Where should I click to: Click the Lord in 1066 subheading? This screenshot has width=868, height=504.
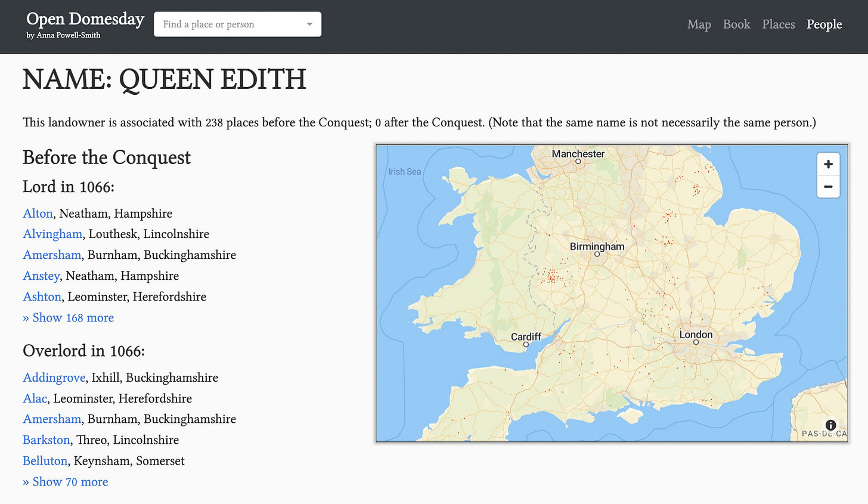69,187
